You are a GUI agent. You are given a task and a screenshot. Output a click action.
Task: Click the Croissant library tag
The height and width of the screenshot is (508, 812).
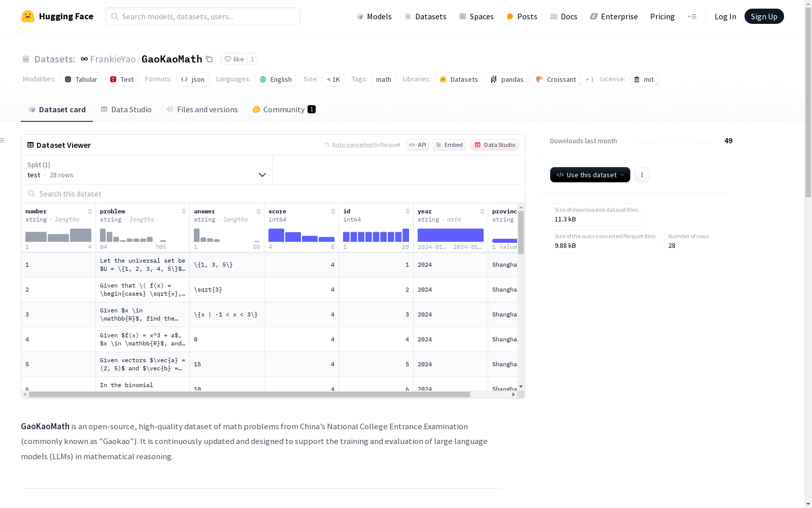click(556, 79)
